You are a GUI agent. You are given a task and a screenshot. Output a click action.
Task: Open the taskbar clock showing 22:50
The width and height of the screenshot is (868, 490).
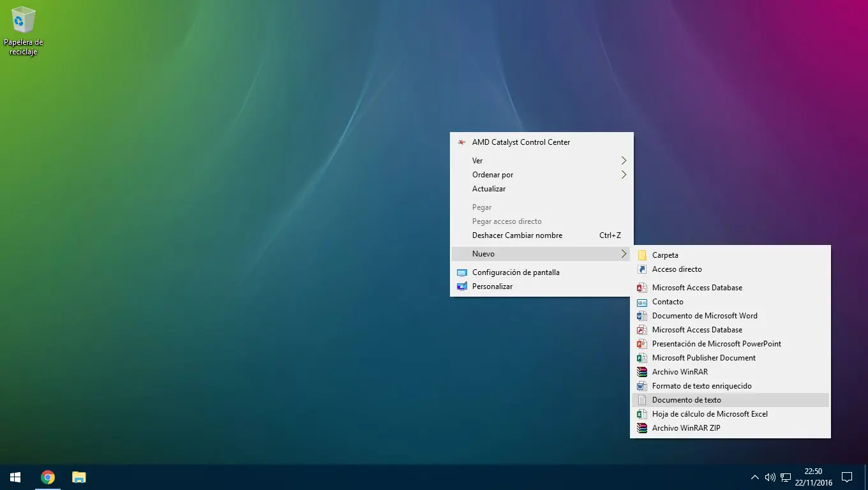814,477
